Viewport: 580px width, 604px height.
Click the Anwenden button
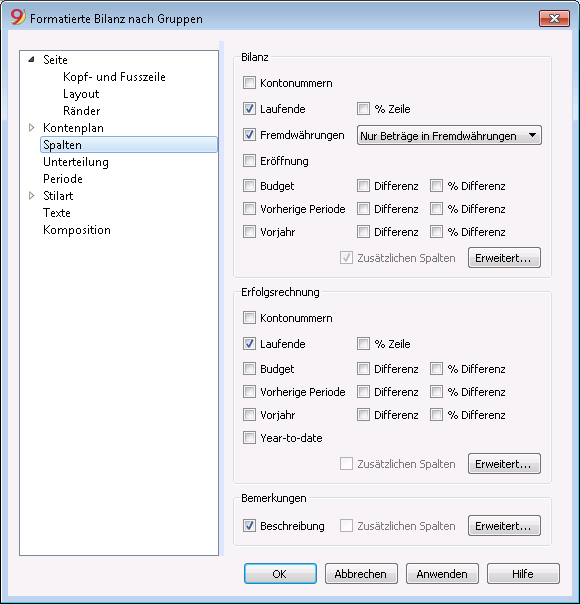(x=442, y=574)
